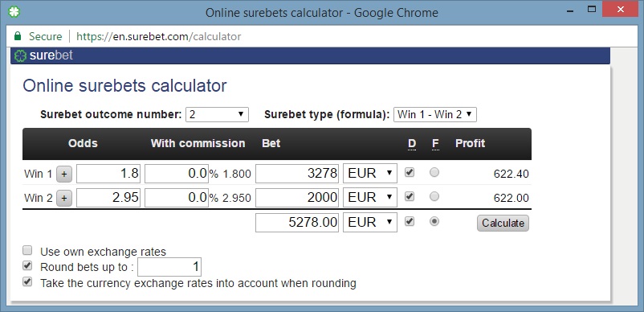Click the surebet brand name text
Viewport: 644px width, 312px height.
point(51,55)
